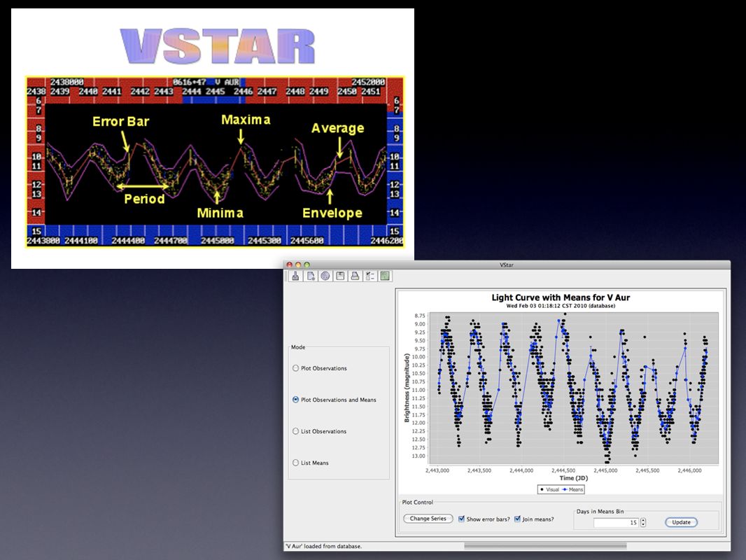This screenshot has width=746, height=560.
Task: Click the Days in Means Bin field
Action: click(616, 522)
